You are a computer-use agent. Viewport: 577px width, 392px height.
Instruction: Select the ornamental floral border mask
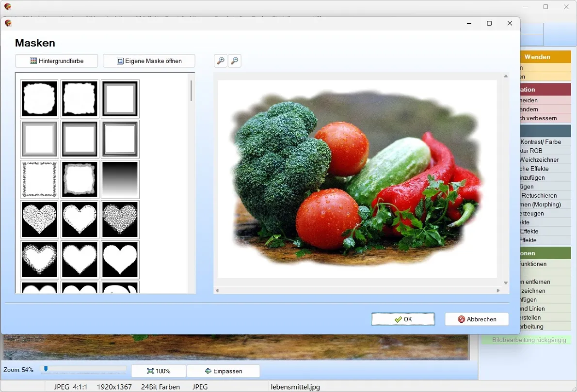[x=39, y=179]
